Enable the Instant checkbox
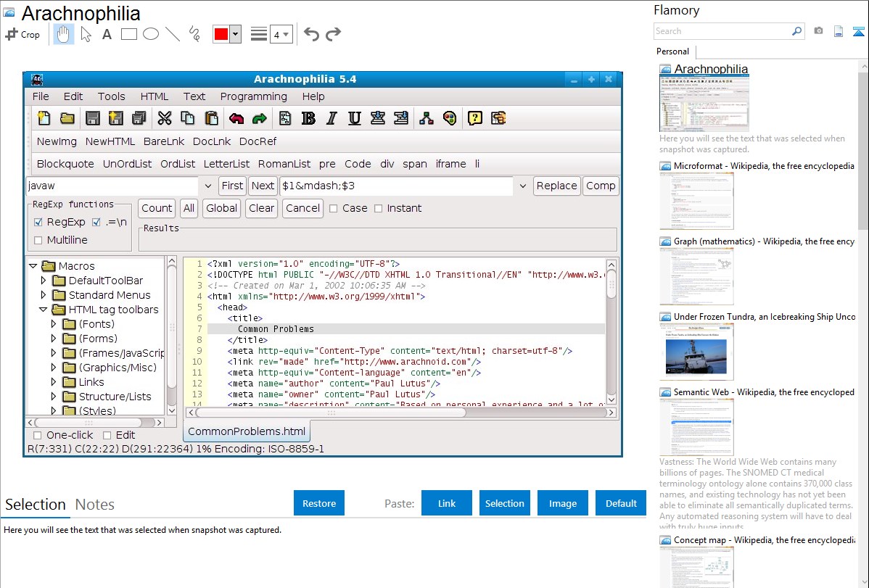 [x=379, y=208]
